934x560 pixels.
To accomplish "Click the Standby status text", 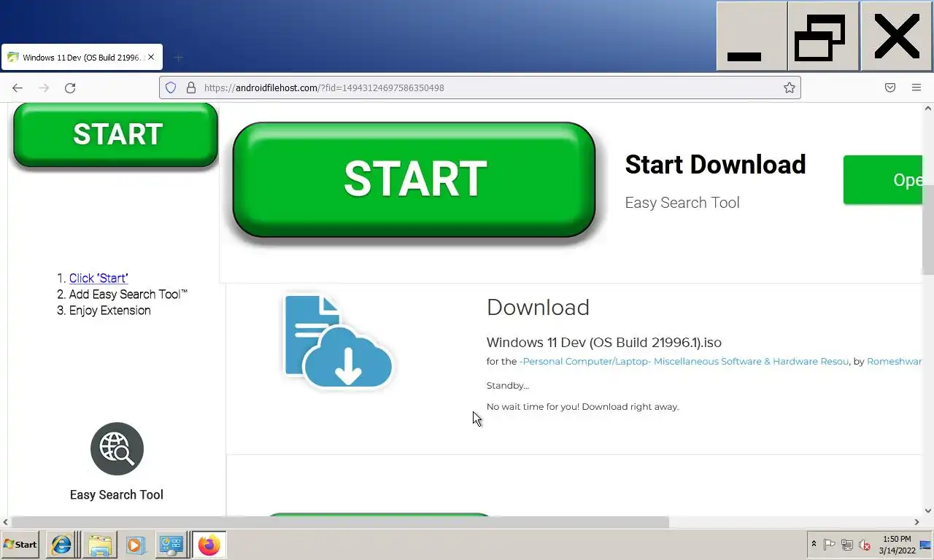I will pyautogui.click(x=508, y=386).
